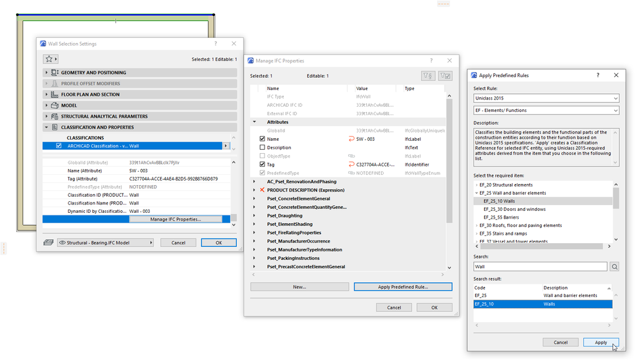Select EF_35 Stairs and ramps item
This screenshot has width=643, height=364.
point(503,233)
